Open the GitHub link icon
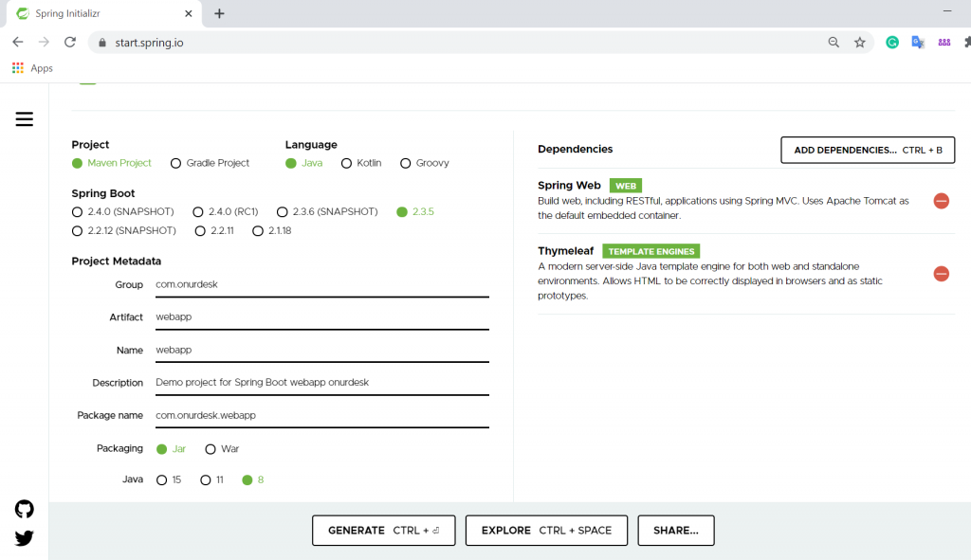 coord(24,509)
